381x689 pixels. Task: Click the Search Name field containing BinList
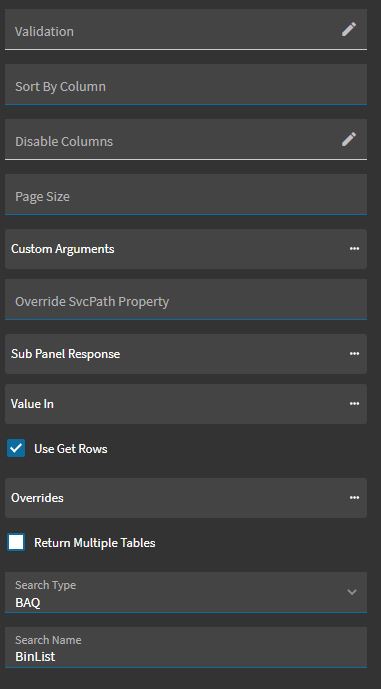(186, 647)
